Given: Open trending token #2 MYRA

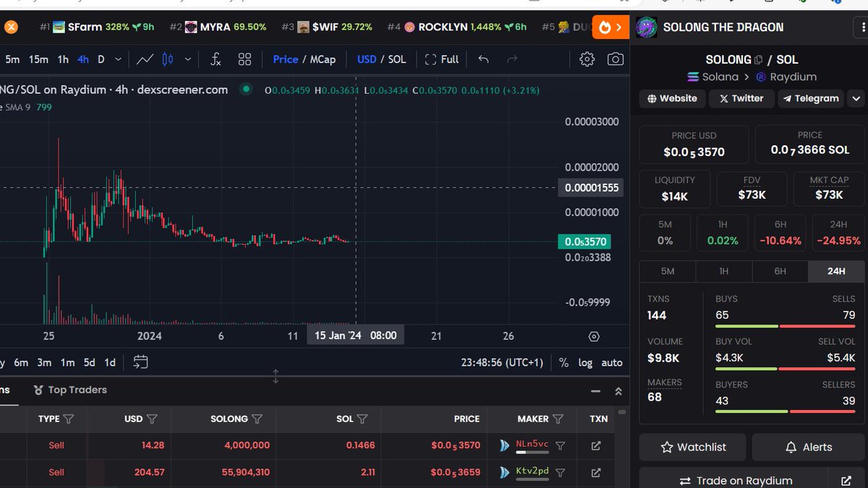Looking at the screenshot, I should click(x=218, y=27).
